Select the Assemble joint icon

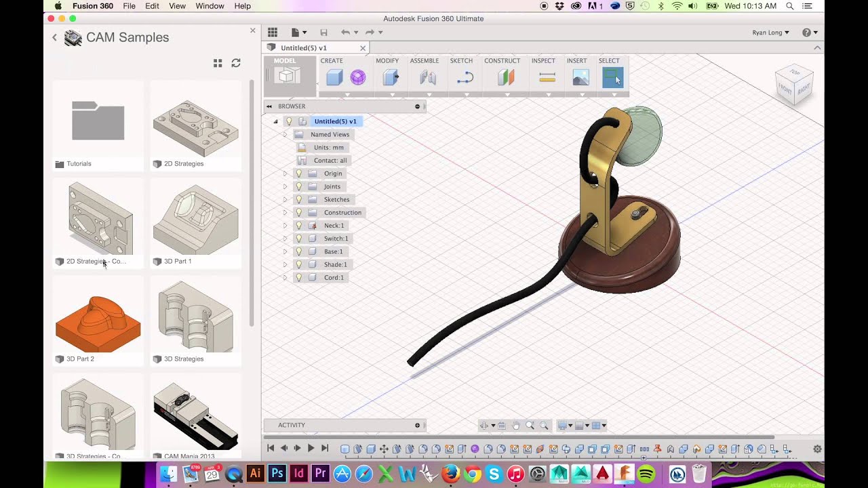point(427,77)
